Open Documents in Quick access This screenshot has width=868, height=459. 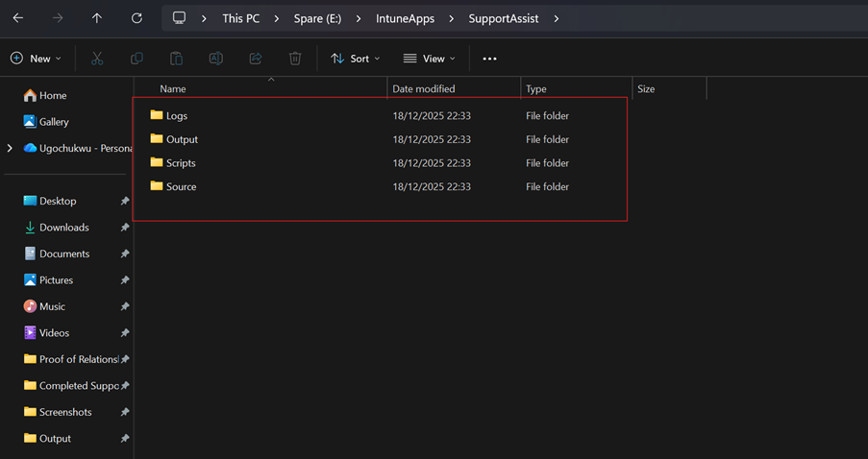tap(57, 254)
